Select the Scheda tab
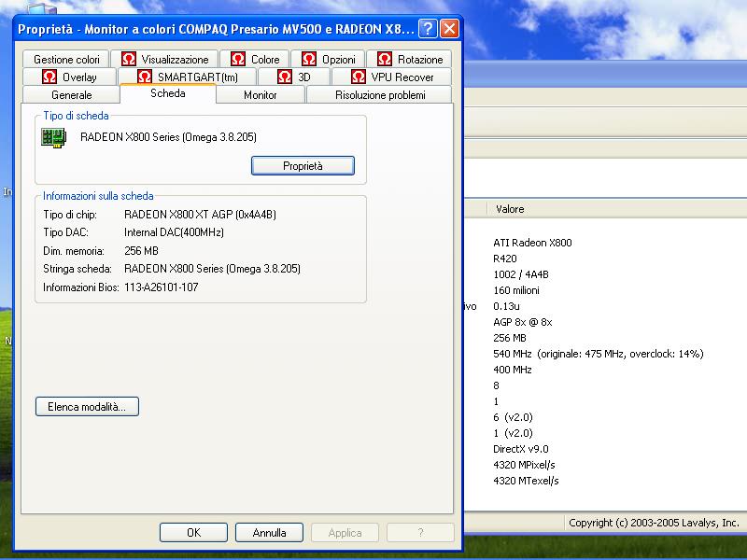This screenshot has height=560, width=747. [x=168, y=93]
